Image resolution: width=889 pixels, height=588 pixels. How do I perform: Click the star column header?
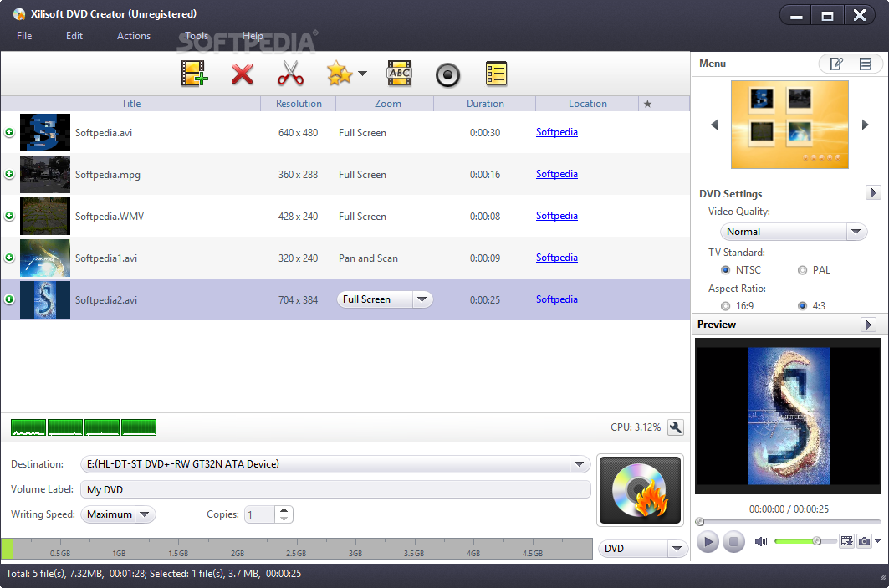point(647,104)
